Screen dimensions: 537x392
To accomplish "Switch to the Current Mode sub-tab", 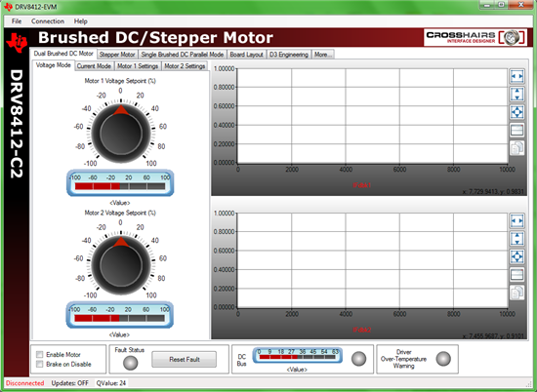I will [94, 66].
